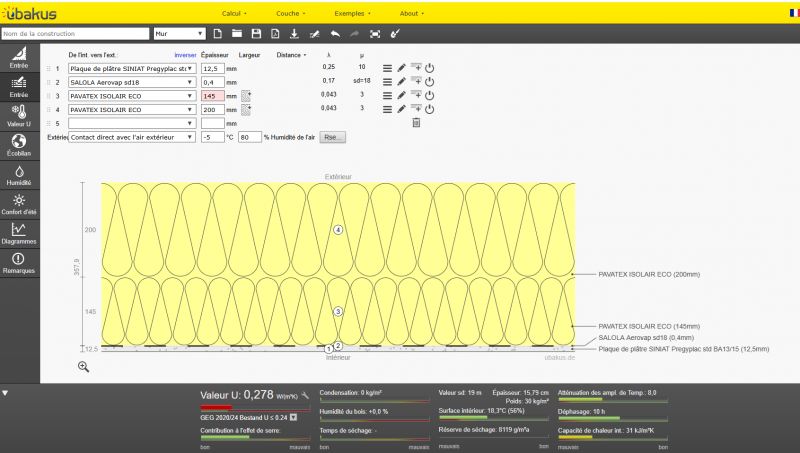
Task: Toggle power button for layer 4
Action: (431, 109)
